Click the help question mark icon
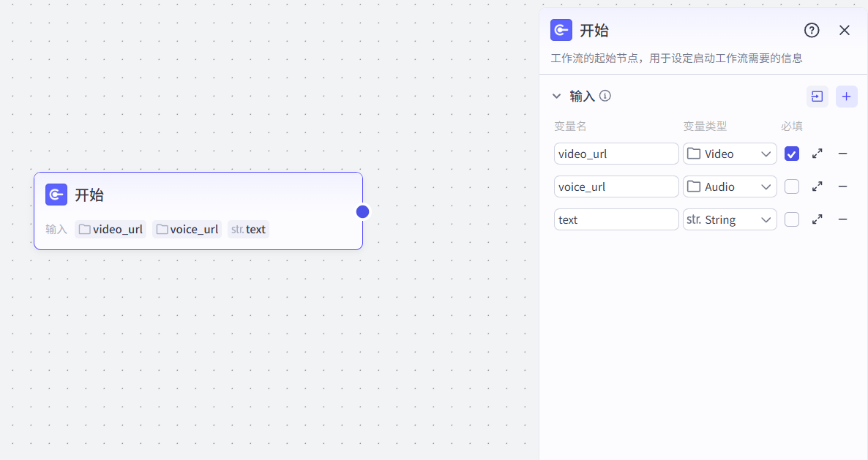Screen dimensions: 868x460 click(x=812, y=30)
